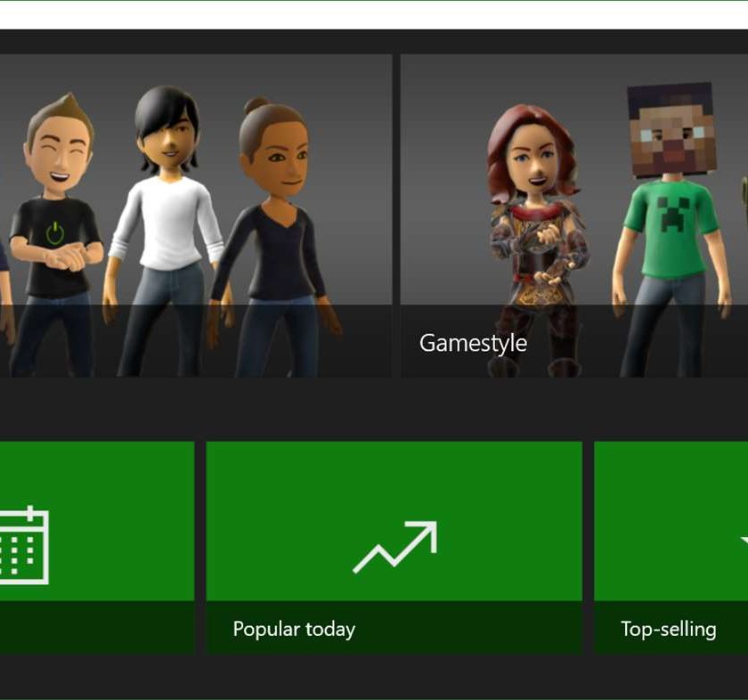Click the pixelated Minecraft block head
The height and width of the screenshot is (700, 748).
pyautogui.click(x=670, y=128)
